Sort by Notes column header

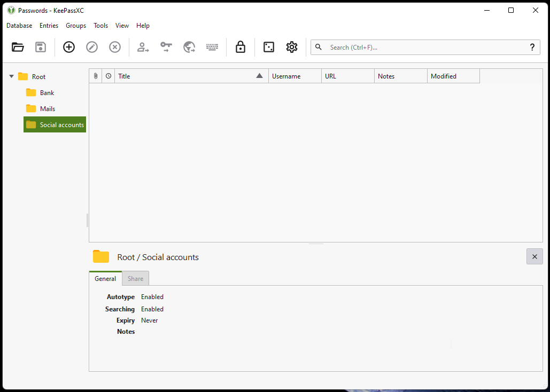[401, 76]
